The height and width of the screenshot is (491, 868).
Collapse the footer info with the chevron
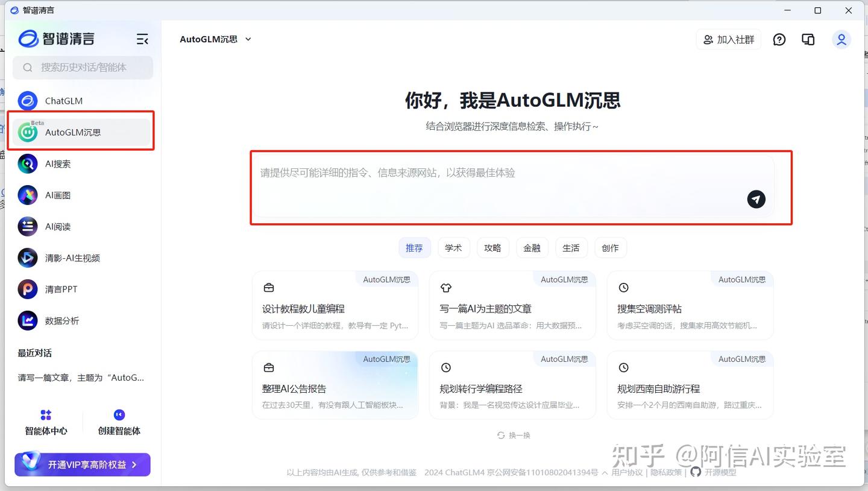605,473
